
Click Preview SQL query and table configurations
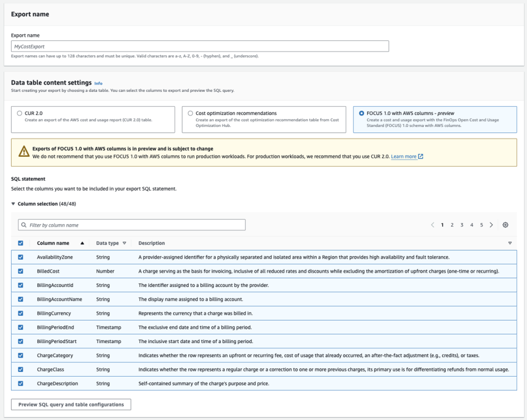pyautogui.click(x=71, y=405)
